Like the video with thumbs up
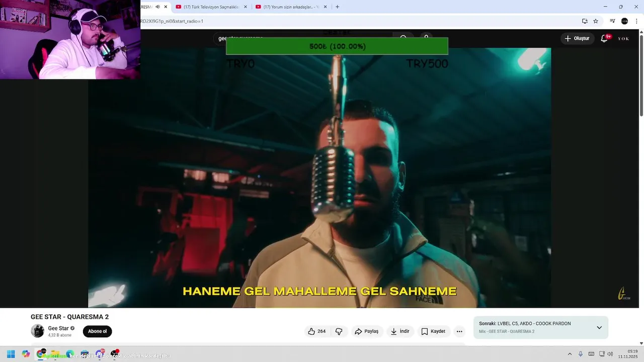Screen dimensions: 644x362 coord(316,331)
